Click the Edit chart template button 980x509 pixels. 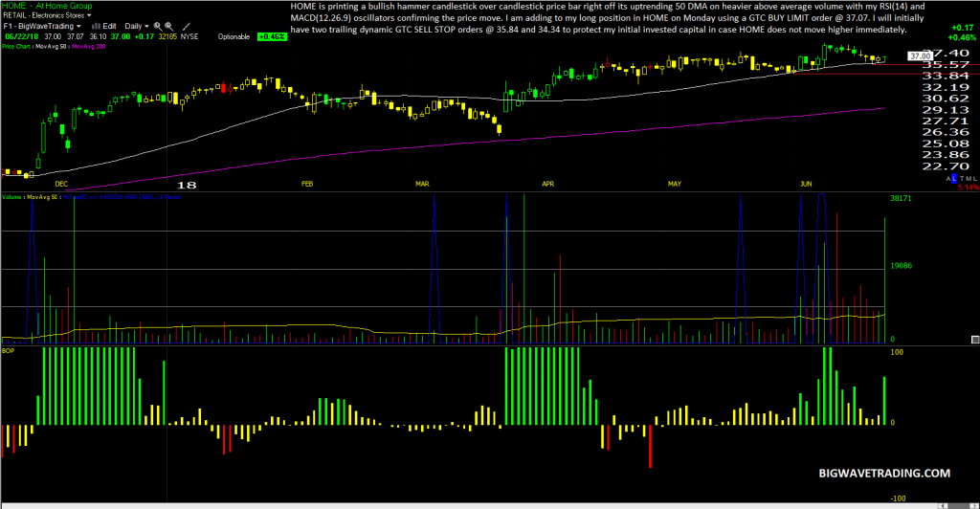pos(109,26)
